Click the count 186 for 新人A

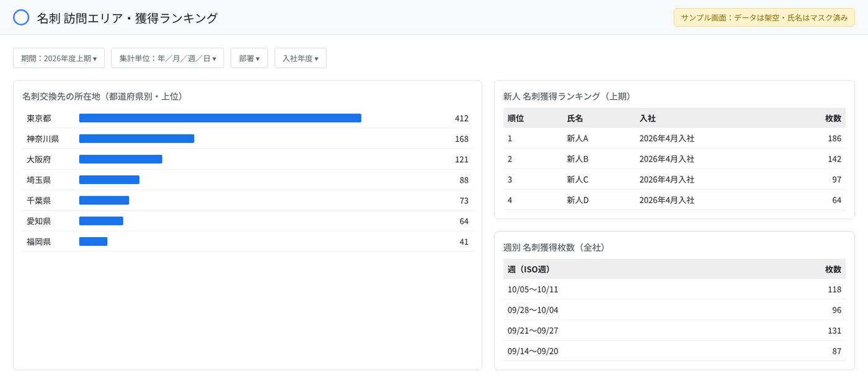(x=835, y=138)
